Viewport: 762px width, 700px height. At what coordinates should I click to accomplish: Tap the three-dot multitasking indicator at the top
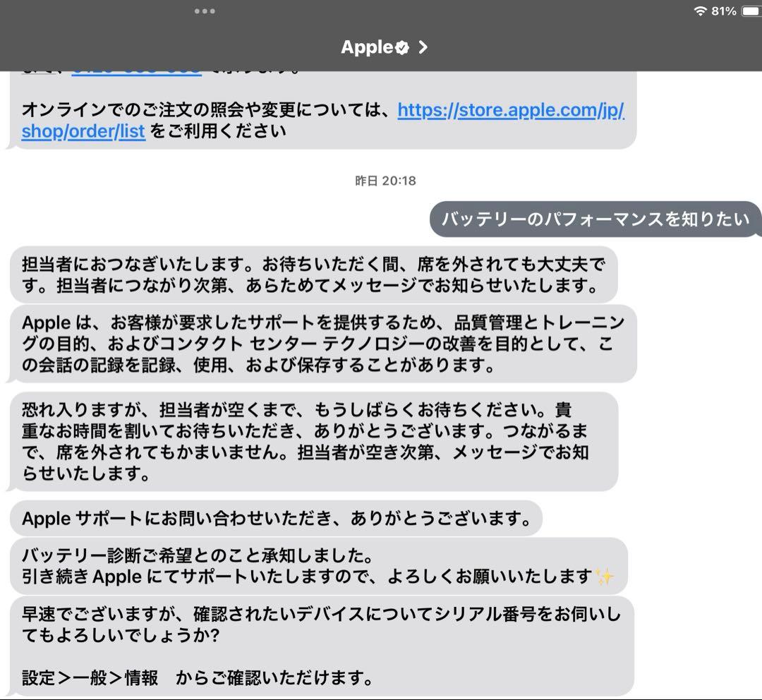(x=205, y=11)
